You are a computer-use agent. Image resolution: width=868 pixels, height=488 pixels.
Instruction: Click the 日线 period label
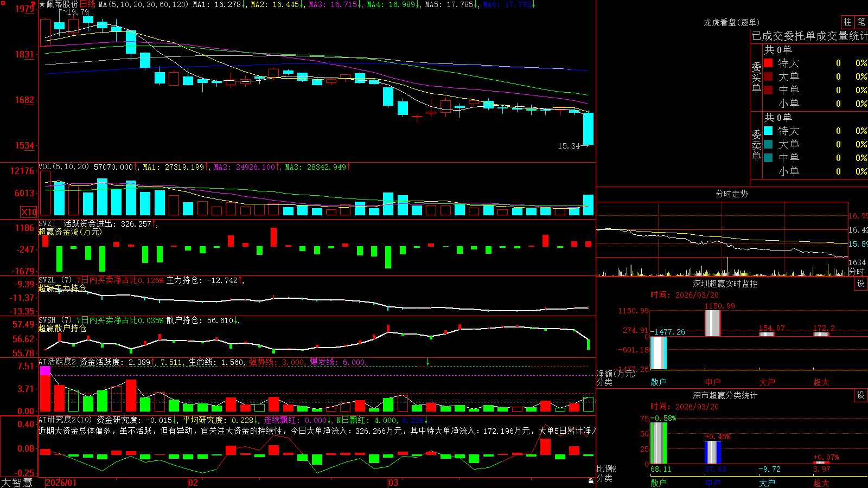87,4
